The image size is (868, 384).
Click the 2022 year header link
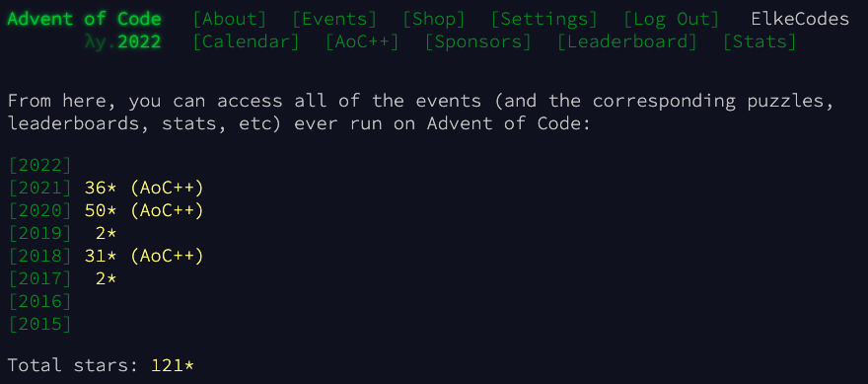pos(139,42)
